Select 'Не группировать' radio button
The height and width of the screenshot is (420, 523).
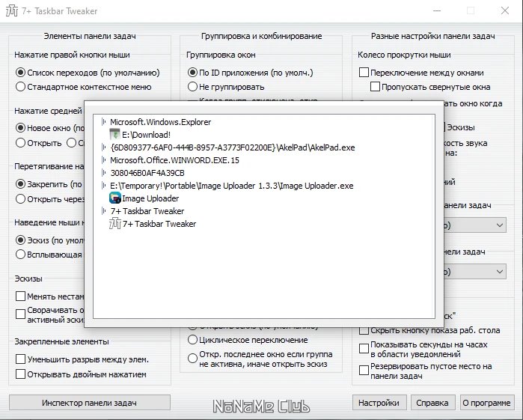192,87
